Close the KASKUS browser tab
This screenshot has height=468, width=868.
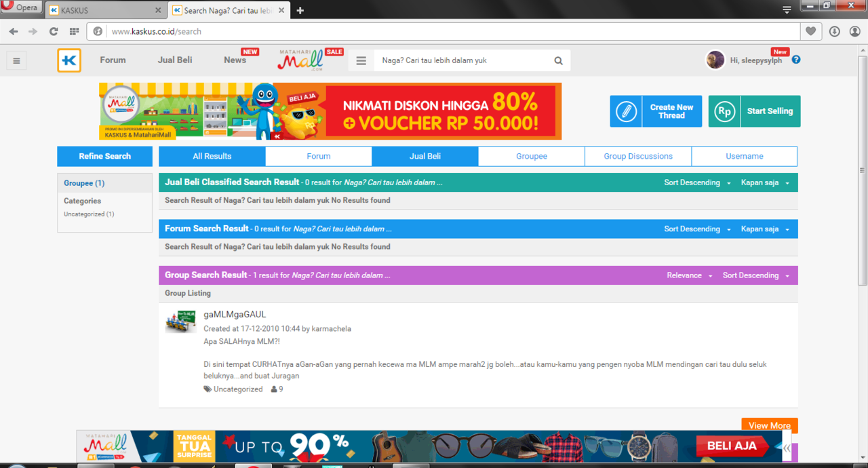pyautogui.click(x=158, y=11)
